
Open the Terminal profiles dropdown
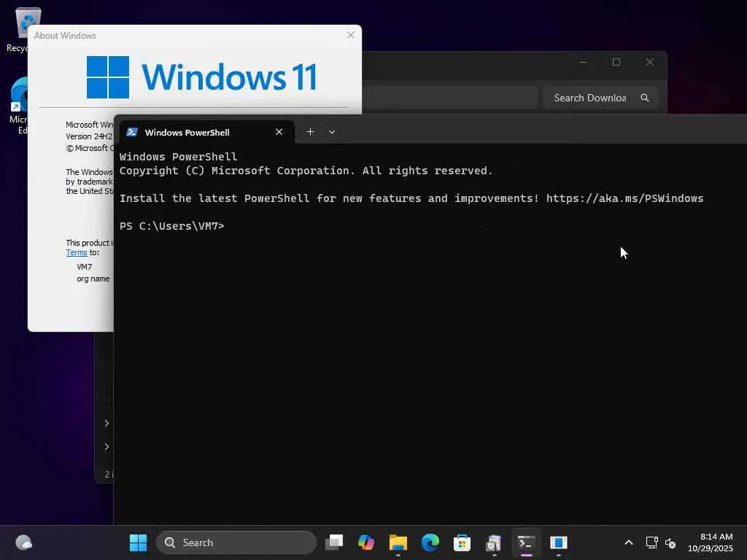click(x=332, y=132)
